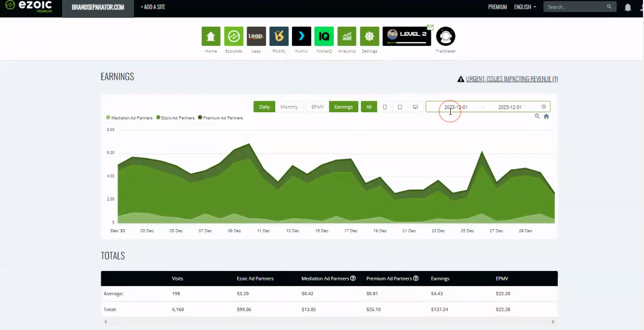Open the EzoicAds app icon

point(233,36)
